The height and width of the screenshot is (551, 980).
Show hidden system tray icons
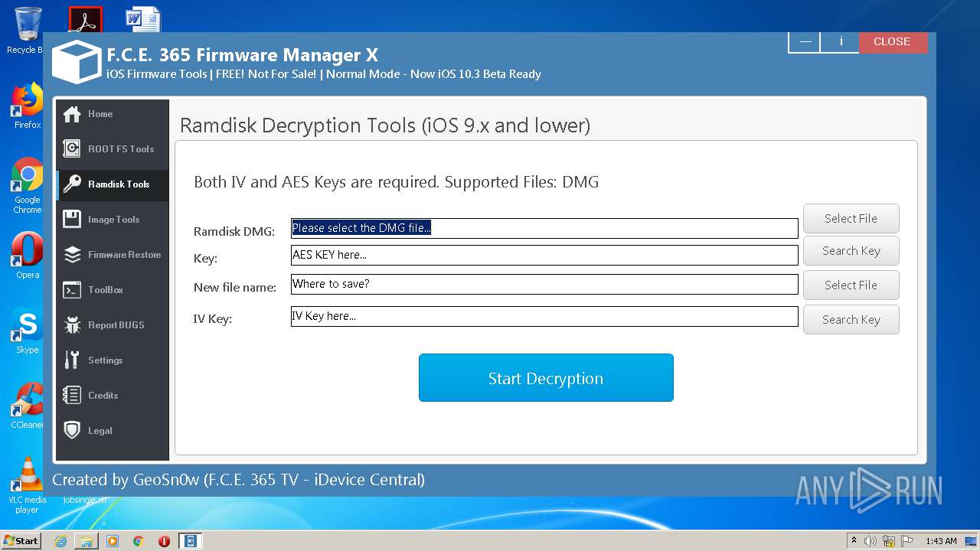point(853,541)
